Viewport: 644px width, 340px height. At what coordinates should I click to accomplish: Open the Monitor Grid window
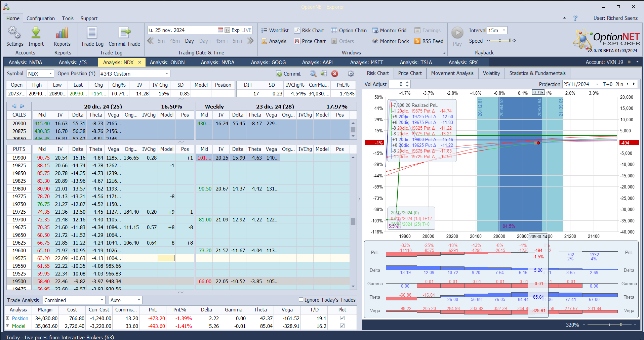(x=389, y=30)
